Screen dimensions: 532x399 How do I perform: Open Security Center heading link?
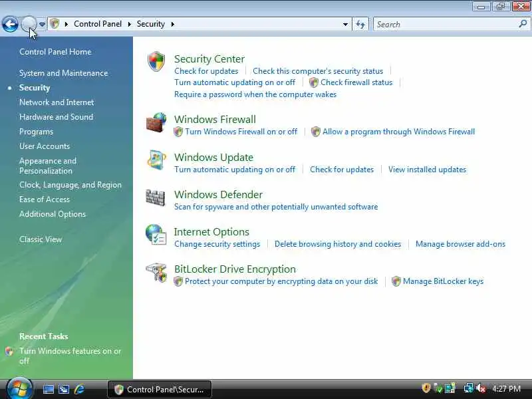209,59
